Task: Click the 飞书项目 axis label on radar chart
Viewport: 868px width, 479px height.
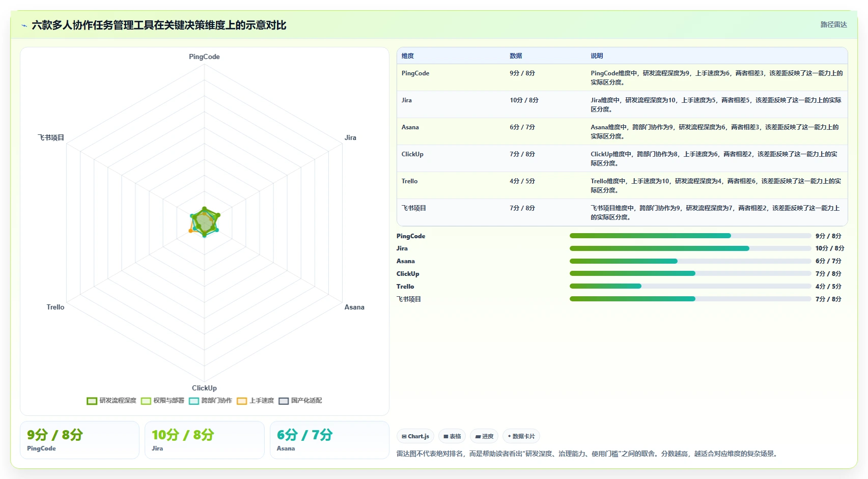Action: tap(51, 137)
